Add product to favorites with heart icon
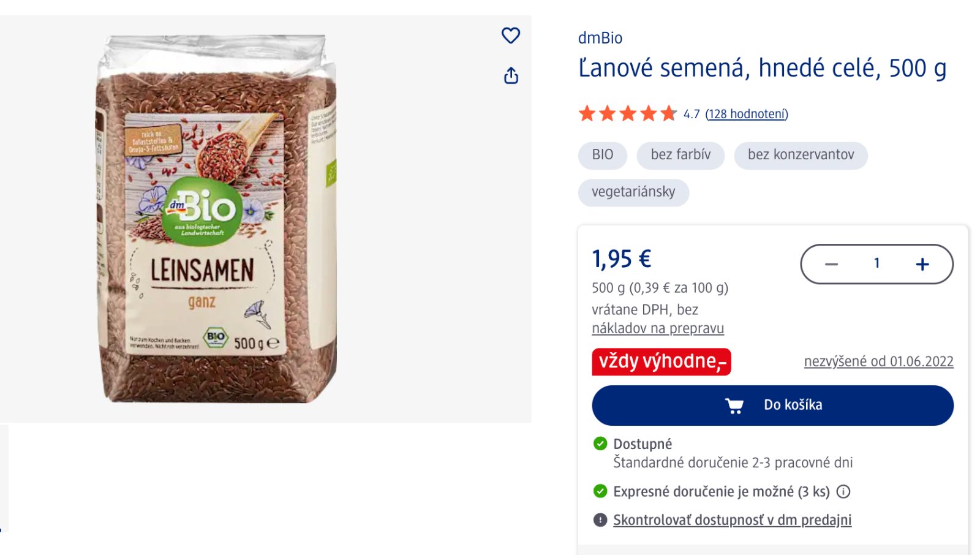This screenshot has width=980, height=555. pyautogui.click(x=510, y=36)
